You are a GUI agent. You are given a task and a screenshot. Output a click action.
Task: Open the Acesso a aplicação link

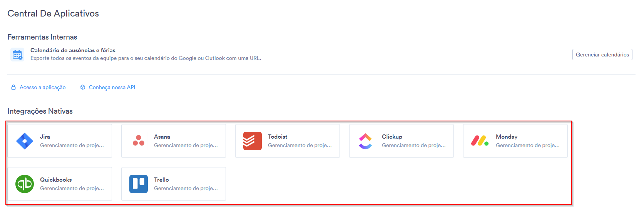43,87
